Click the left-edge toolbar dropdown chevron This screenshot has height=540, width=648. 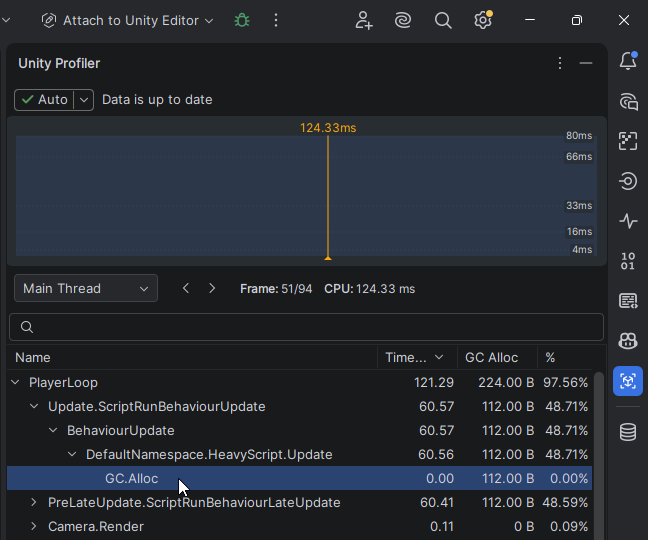coord(5,20)
